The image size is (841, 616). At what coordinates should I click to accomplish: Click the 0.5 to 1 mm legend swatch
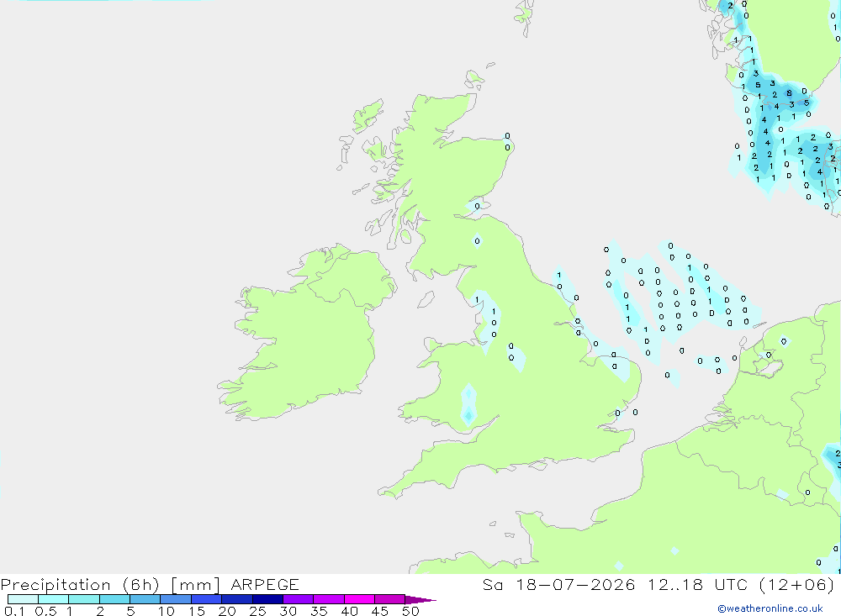(54, 599)
